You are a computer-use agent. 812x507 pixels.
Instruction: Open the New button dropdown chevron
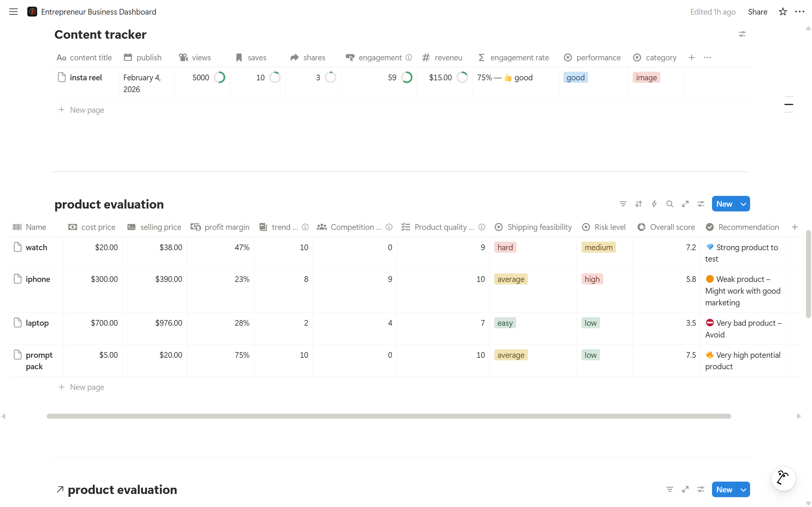point(743,203)
